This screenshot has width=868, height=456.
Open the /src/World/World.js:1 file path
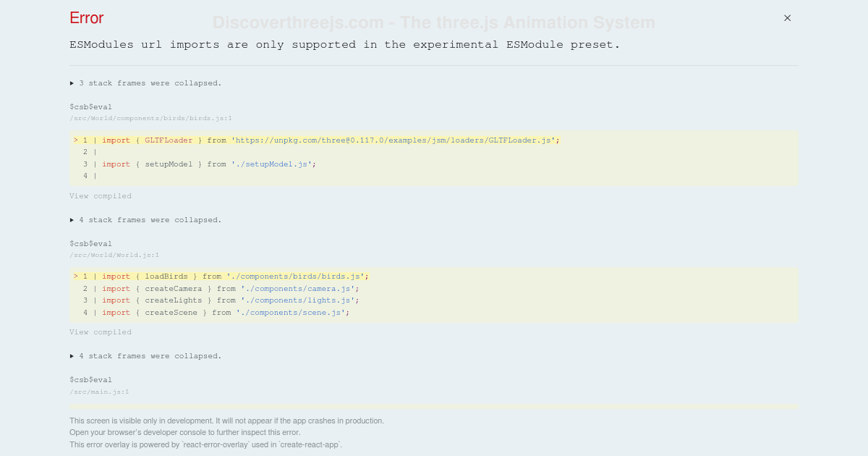114,255
